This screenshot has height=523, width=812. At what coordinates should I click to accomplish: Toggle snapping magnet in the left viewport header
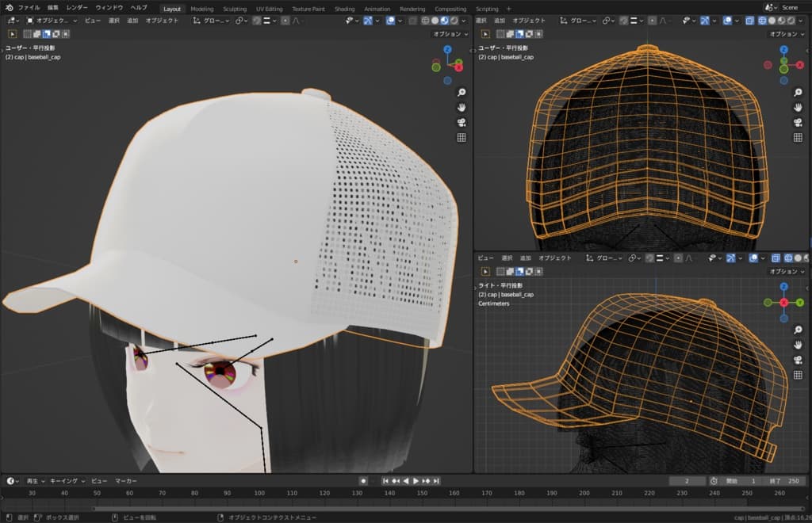pos(257,21)
